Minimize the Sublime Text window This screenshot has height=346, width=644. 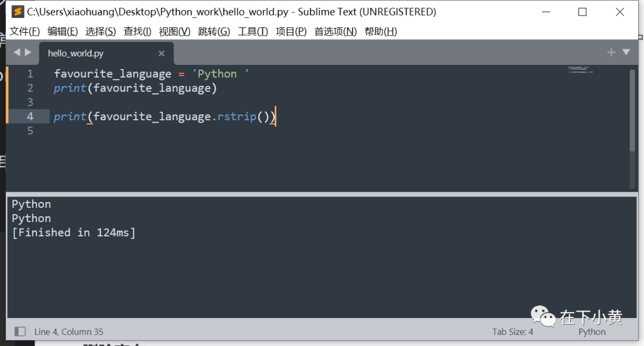point(546,12)
